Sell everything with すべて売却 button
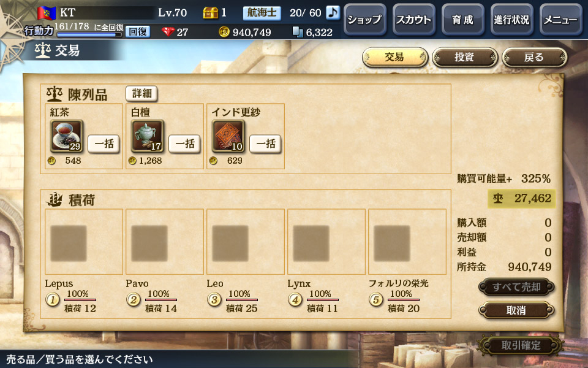588x368 pixels. [x=516, y=287]
